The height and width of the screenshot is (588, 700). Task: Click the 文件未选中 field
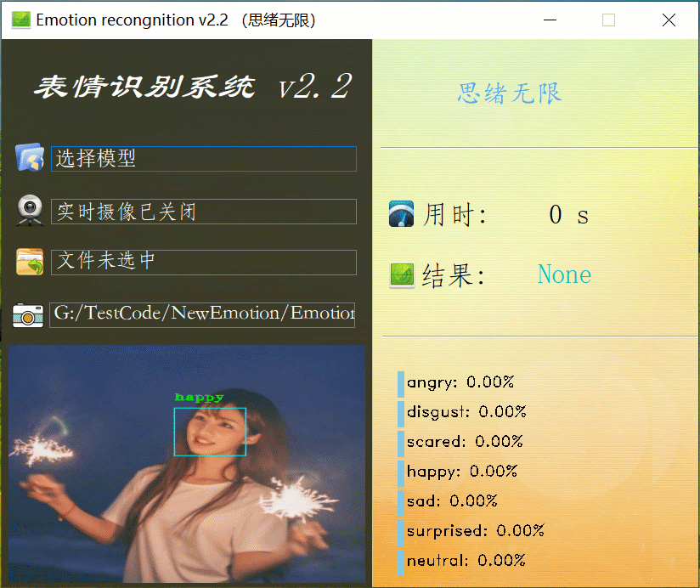tap(204, 262)
